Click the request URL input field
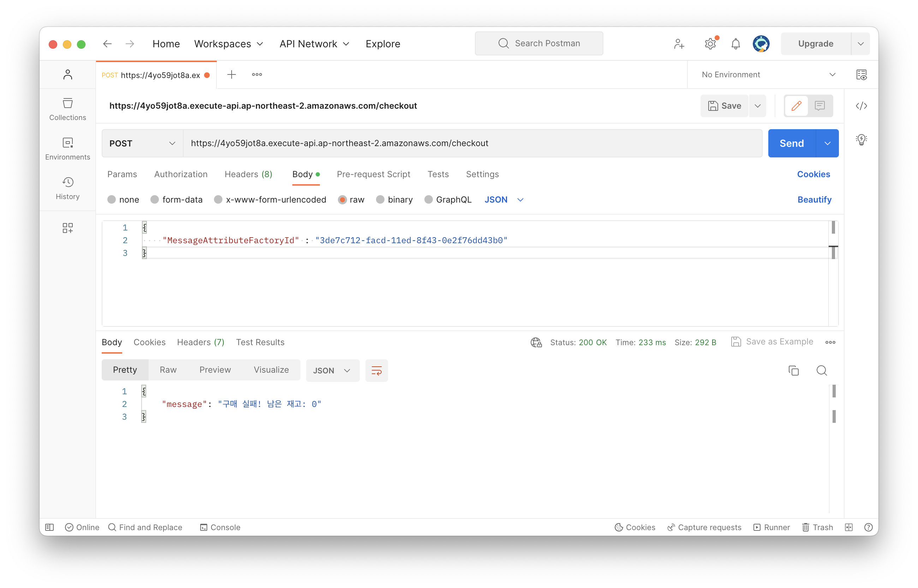 (473, 143)
